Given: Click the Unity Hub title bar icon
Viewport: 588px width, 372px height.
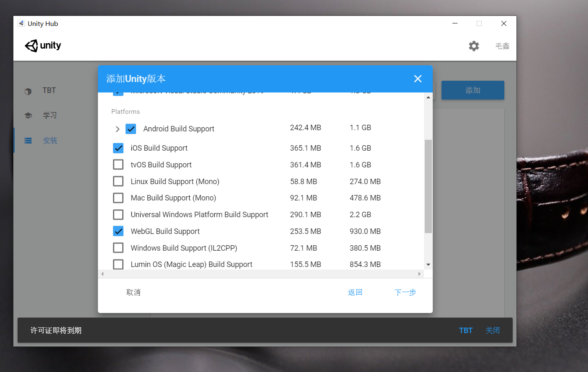Looking at the screenshot, I should point(21,23).
